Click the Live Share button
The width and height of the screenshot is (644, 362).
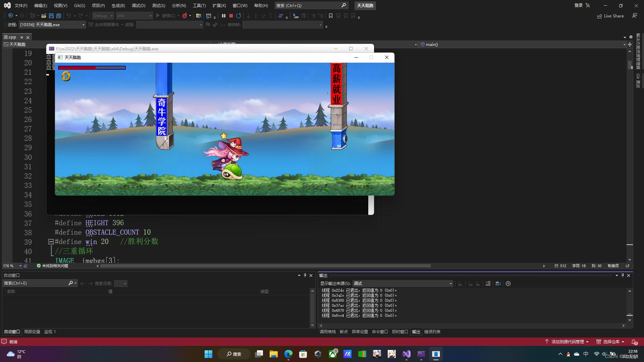point(610,16)
